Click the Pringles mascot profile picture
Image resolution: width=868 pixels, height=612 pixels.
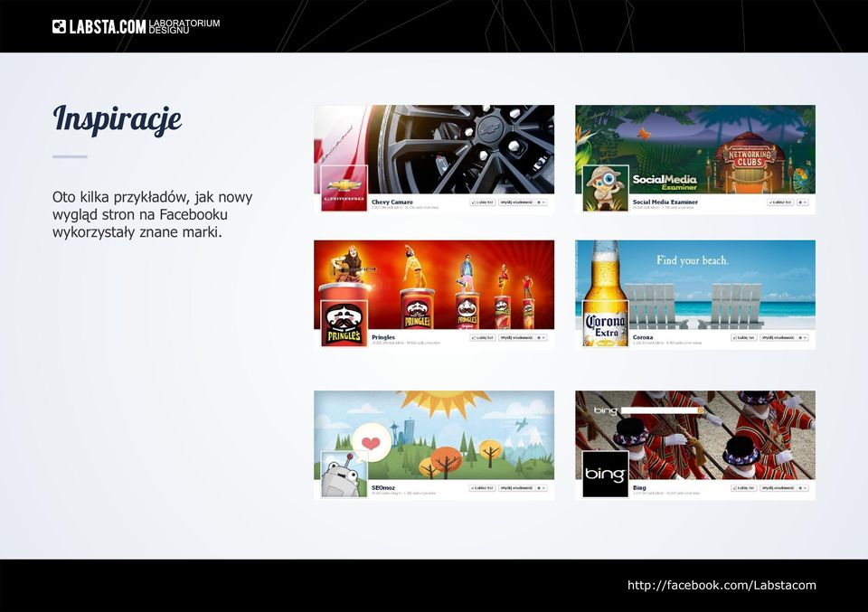pyautogui.click(x=344, y=323)
